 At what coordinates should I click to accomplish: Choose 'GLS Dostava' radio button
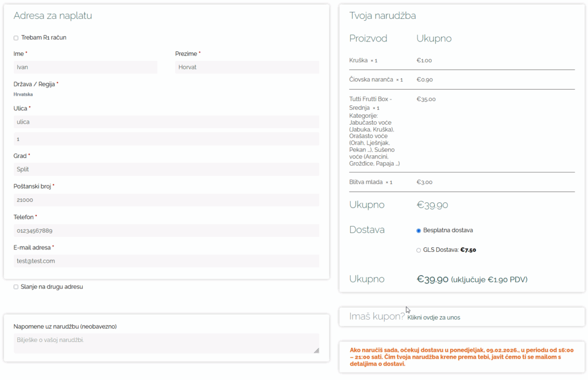coord(419,250)
